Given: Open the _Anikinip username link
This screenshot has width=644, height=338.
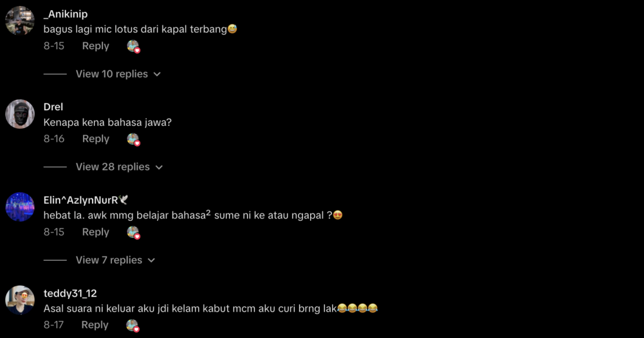Looking at the screenshot, I should click(x=65, y=14).
